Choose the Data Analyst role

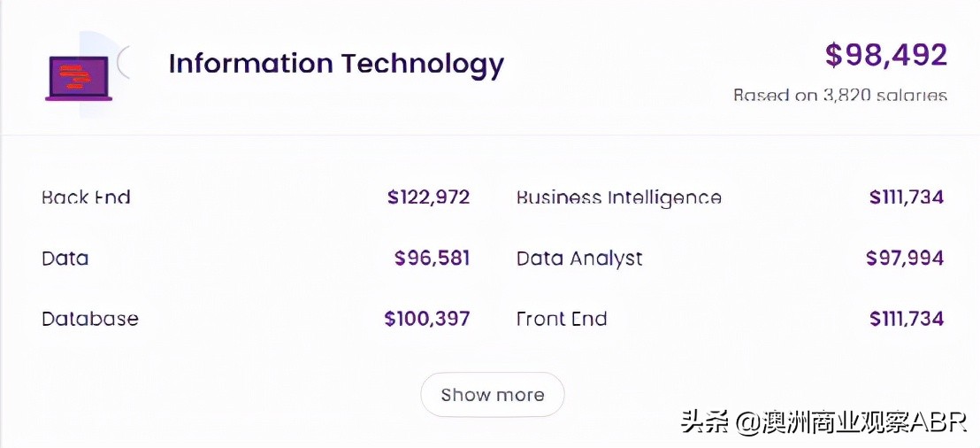pos(579,259)
